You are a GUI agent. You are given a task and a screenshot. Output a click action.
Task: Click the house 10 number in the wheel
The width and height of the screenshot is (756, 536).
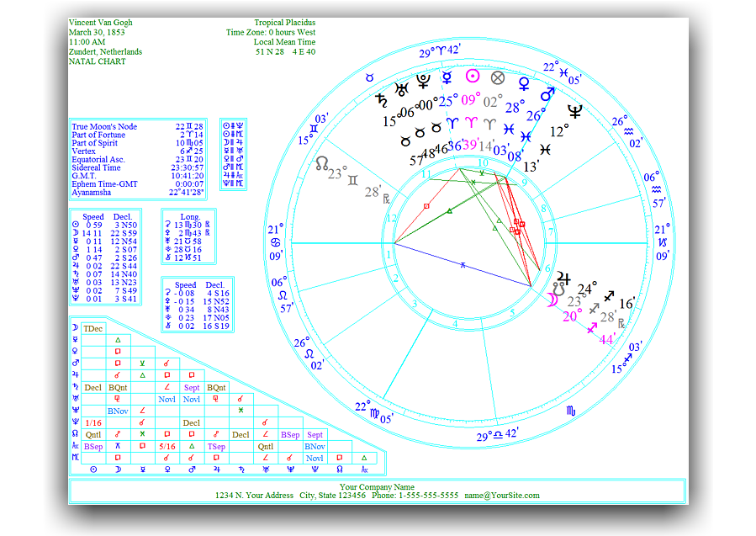coord(484,162)
